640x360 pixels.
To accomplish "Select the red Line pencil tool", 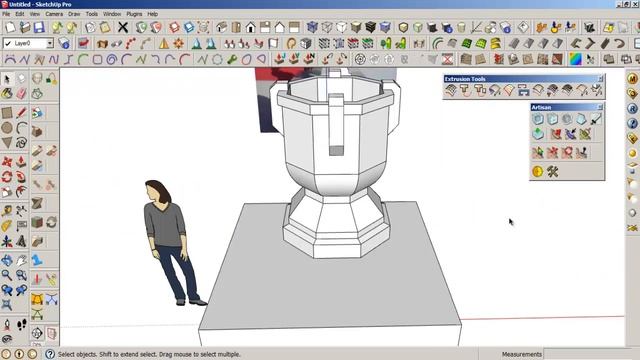I will click(21, 113).
